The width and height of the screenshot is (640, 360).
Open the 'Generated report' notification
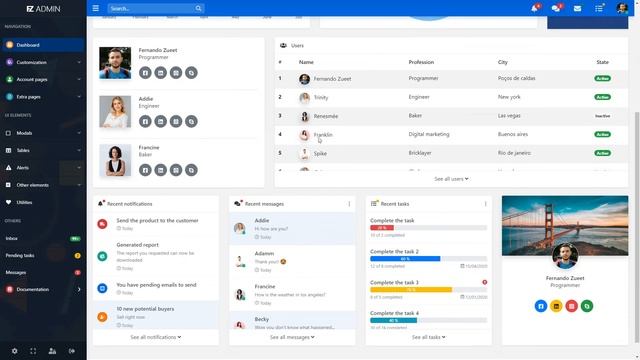(x=156, y=256)
